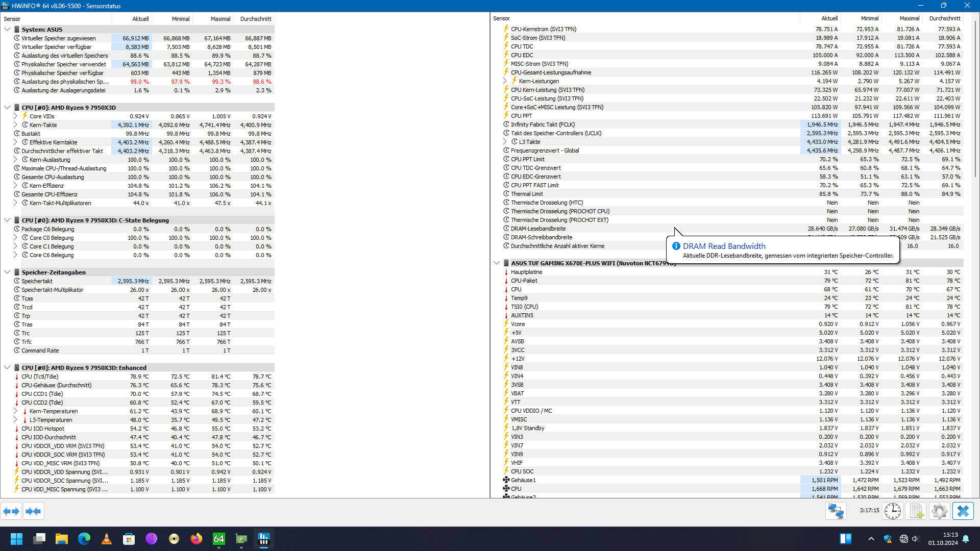Close sensor window with blue X
Viewport: 980px width, 551px height.
pyautogui.click(x=963, y=511)
